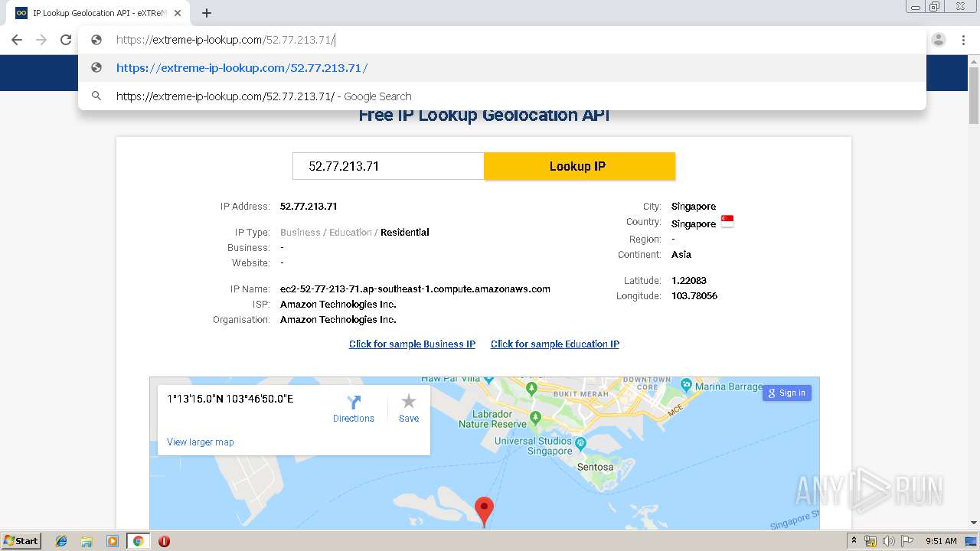Go back using the browser back arrow
The image size is (980, 551).
coord(17,40)
